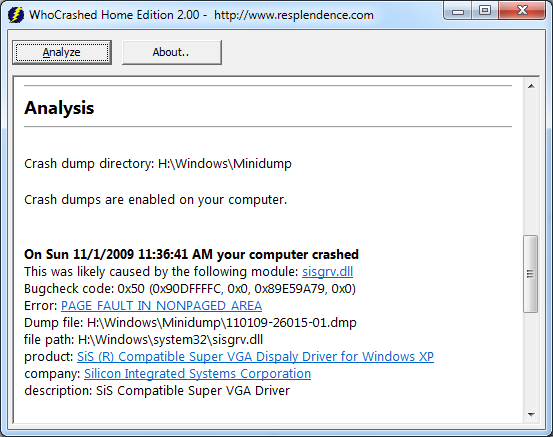Open the sisgrv.dll module link
The height and width of the screenshot is (437, 553).
point(327,272)
